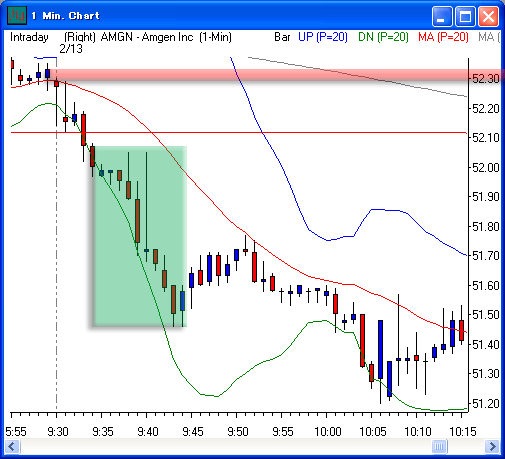This screenshot has height=459, width=505.
Task: Click the 52.20 price axis label
Action: pos(486,109)
